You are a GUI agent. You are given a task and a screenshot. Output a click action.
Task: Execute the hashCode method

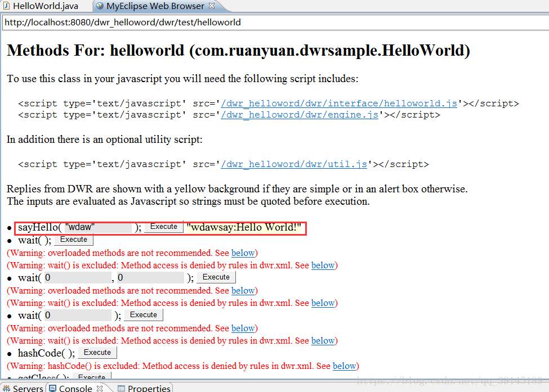pyautogui.click(x=97, y=353)
